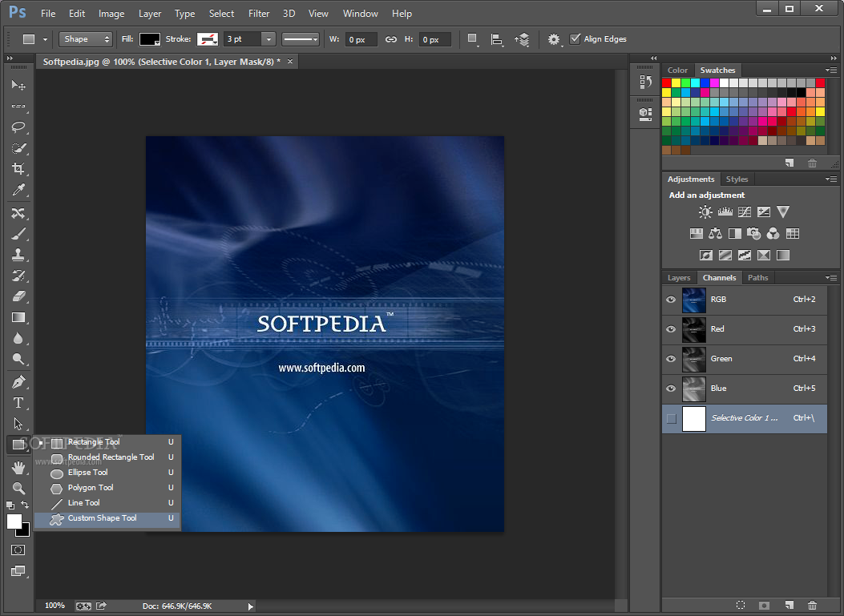Select the Hand tool

pyautogui.click(x=18, y=468)
